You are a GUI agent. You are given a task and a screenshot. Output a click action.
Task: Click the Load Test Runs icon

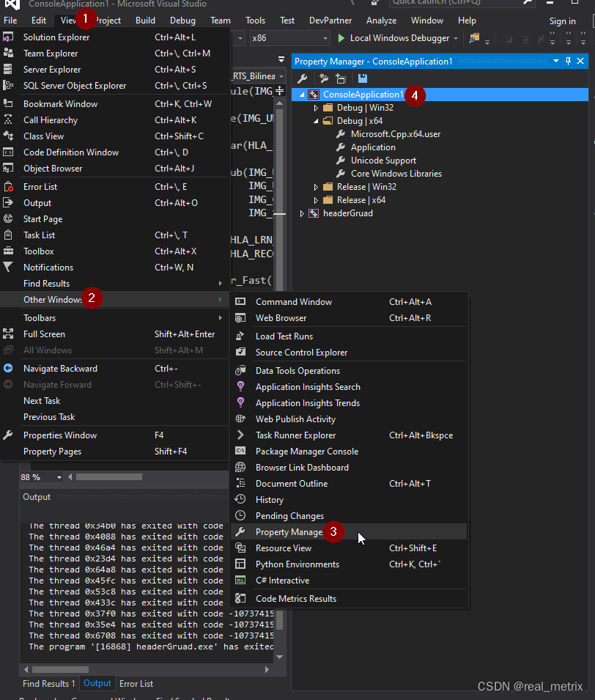[x=240, y=336]
